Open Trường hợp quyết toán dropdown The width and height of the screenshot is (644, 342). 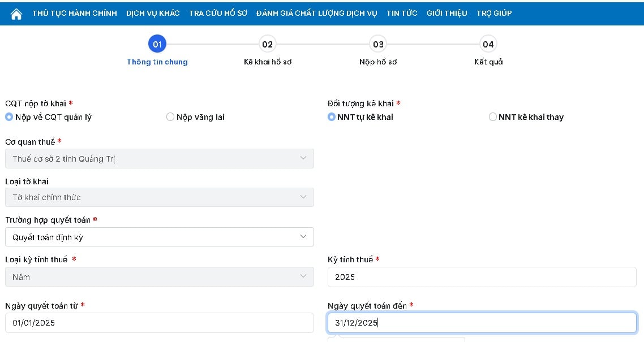click(159, 237)
